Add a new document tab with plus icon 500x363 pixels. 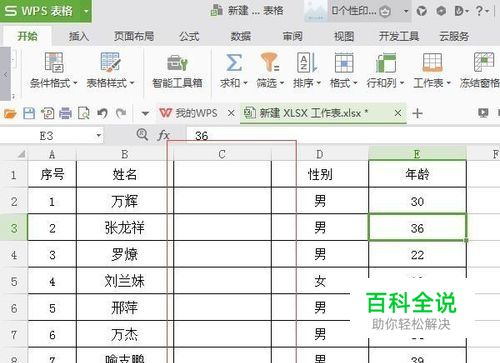tap(417, 113)
